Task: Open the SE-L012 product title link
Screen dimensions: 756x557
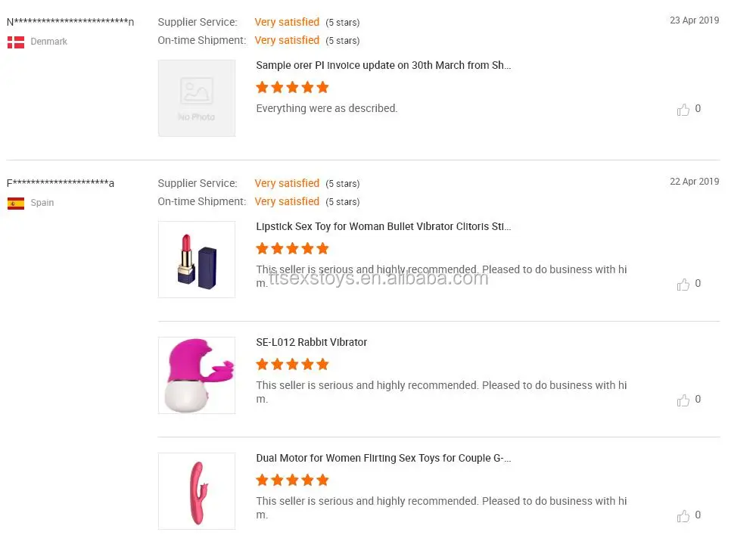Action: 312,343
